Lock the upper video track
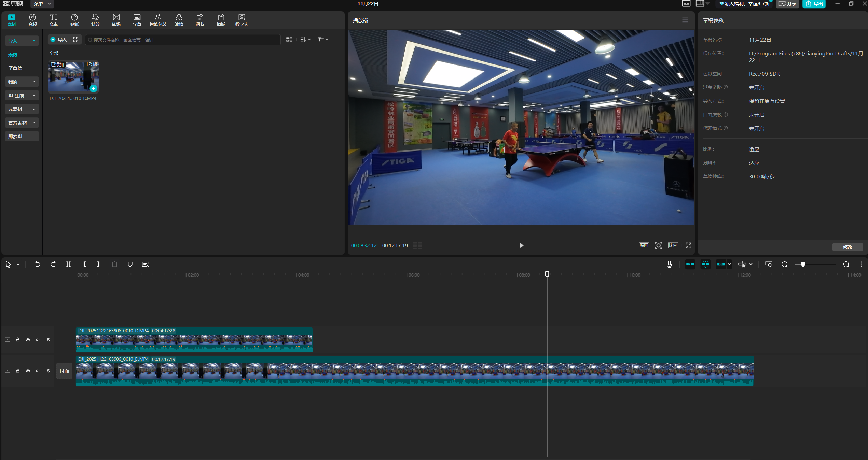Screen dimensions: 868x460 tap(18, 340)
